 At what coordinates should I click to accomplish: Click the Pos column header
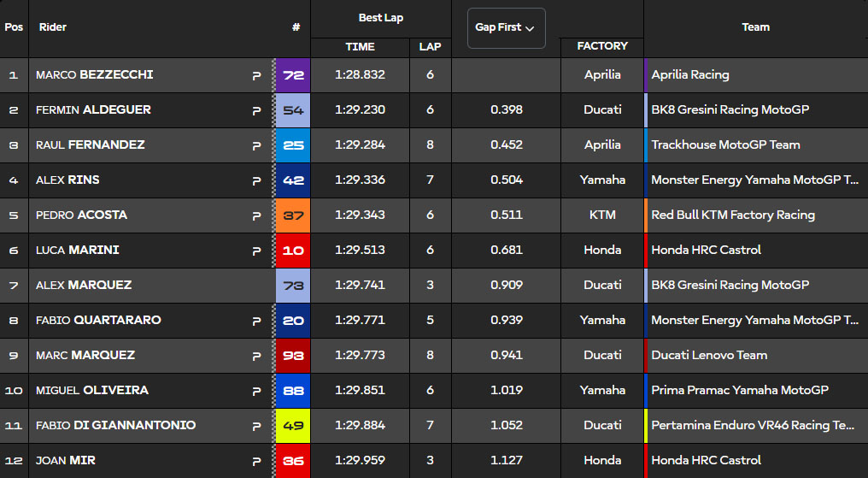[14, 27]
